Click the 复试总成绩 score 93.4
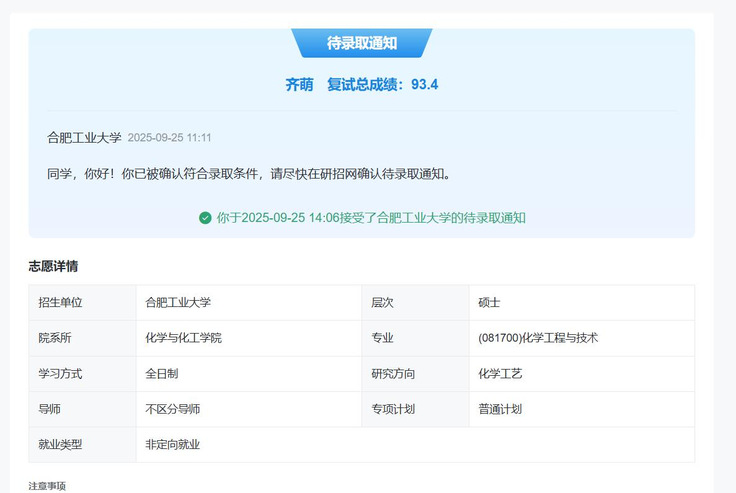 coord(424,85)
